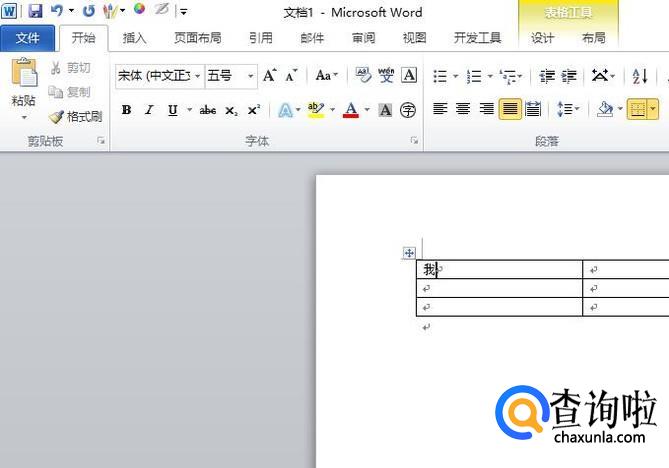This screenshot has width=669, height=468.
Task: Click the Undo arrow icon
Action: pos(57,10)
